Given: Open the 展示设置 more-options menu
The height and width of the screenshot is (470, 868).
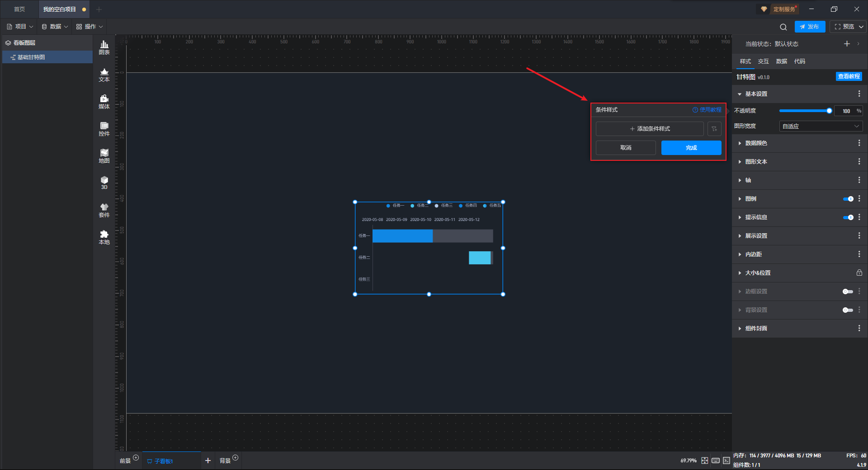Looking at the screenshot, I should tap(859, 235).
